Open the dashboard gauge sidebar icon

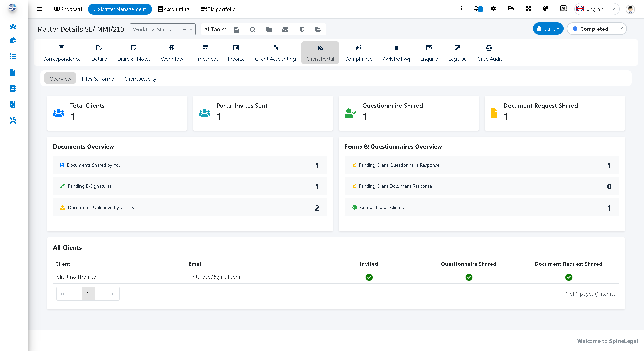[13, 27]
